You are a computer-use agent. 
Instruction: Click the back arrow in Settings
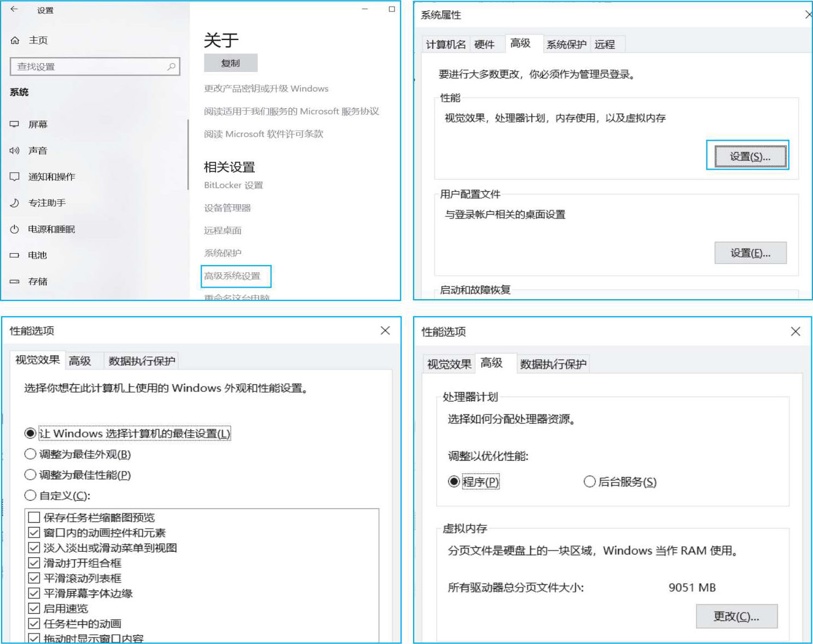(14, 9)
